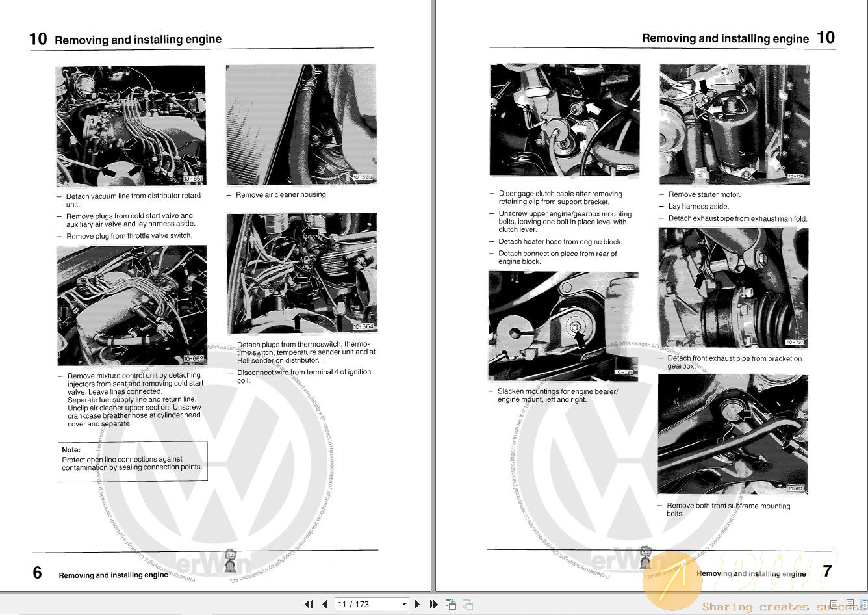
Task: Advance to the next page
Action: click(x=418, y=605)
